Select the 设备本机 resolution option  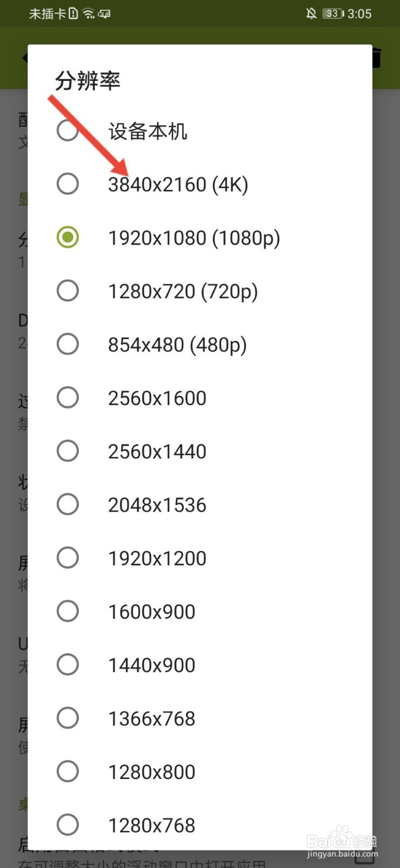click(x=199, y=131)
